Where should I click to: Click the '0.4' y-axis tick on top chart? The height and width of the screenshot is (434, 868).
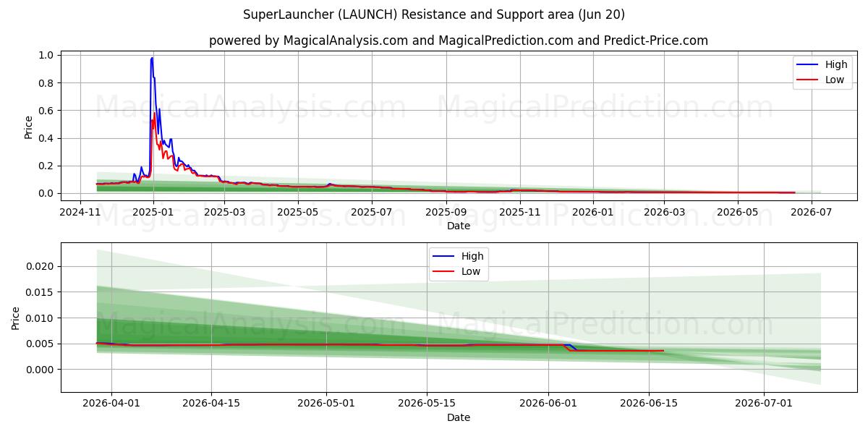pos(46,138)
